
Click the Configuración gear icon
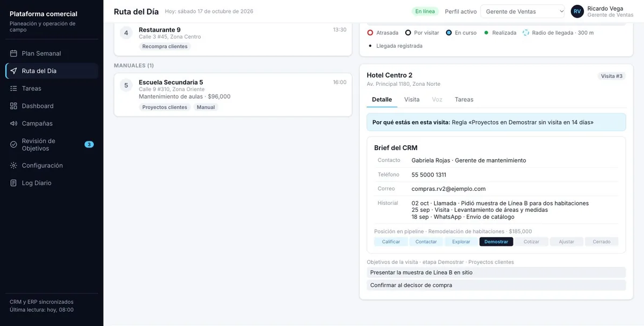click(13, 166)
